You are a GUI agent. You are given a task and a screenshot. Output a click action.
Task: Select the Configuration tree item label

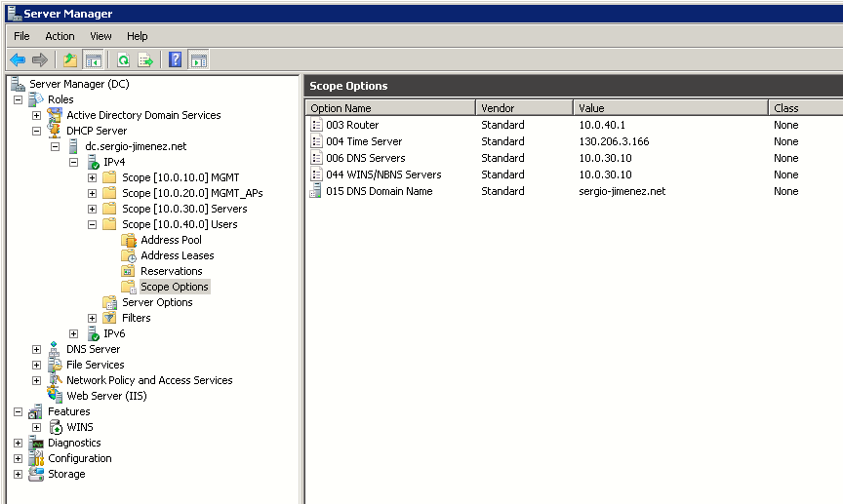coord(80,458)
